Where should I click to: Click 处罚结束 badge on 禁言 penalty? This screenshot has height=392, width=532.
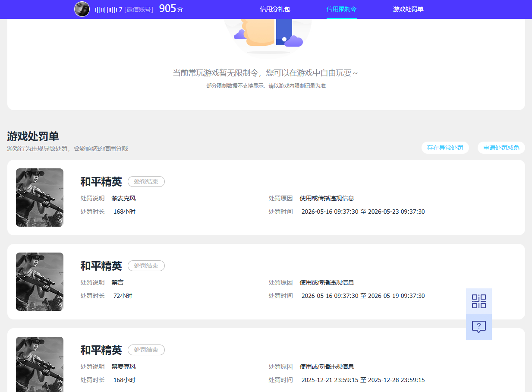146,266
